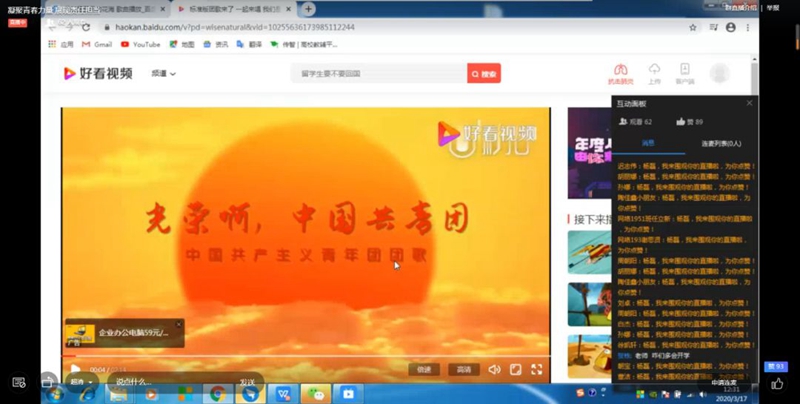Screen dimensions: 800x404
Task: Click the Chrome icon in taskbar
Action: (217, 394)
